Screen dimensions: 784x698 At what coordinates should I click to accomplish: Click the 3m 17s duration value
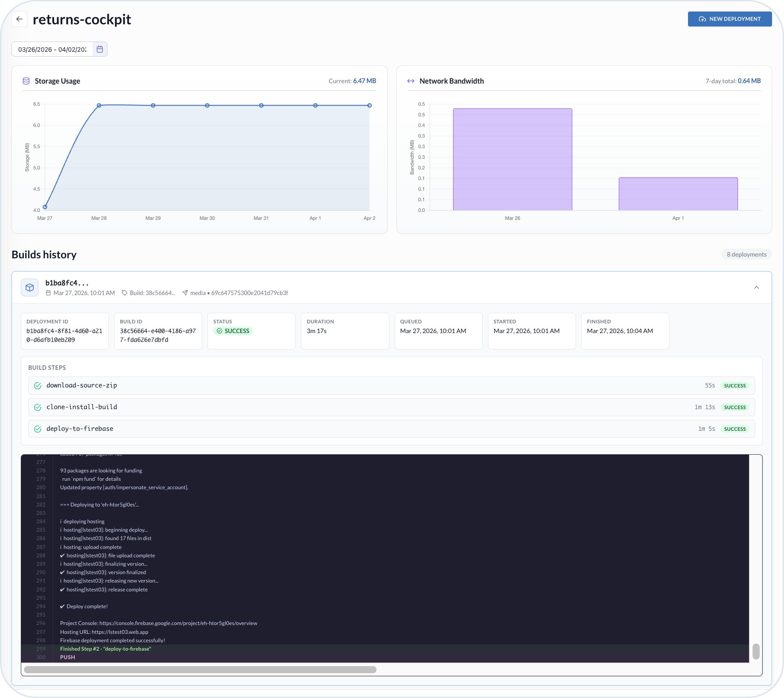pyautogui.click(x=317, y=331)
